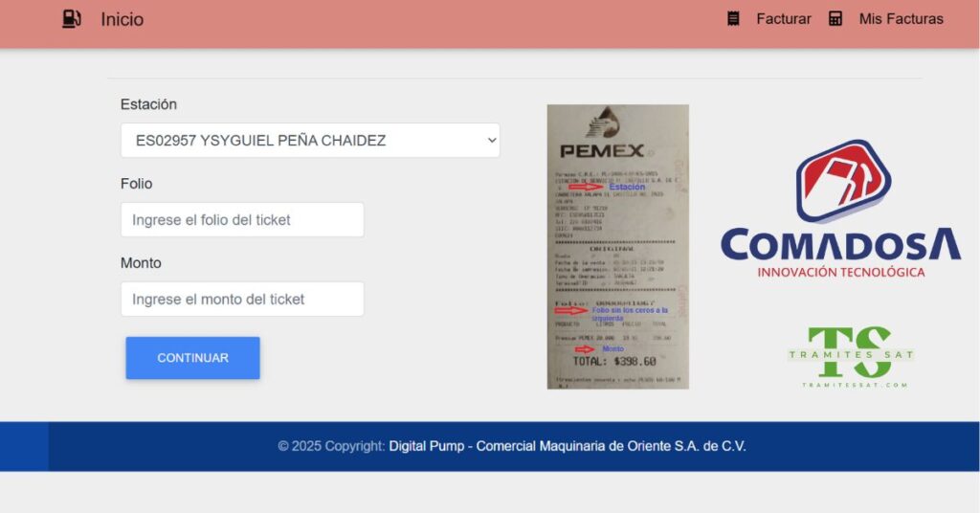This screenshot has width=980, height=513.
Task: Click the Estación field label
Action: click(148, 104)
